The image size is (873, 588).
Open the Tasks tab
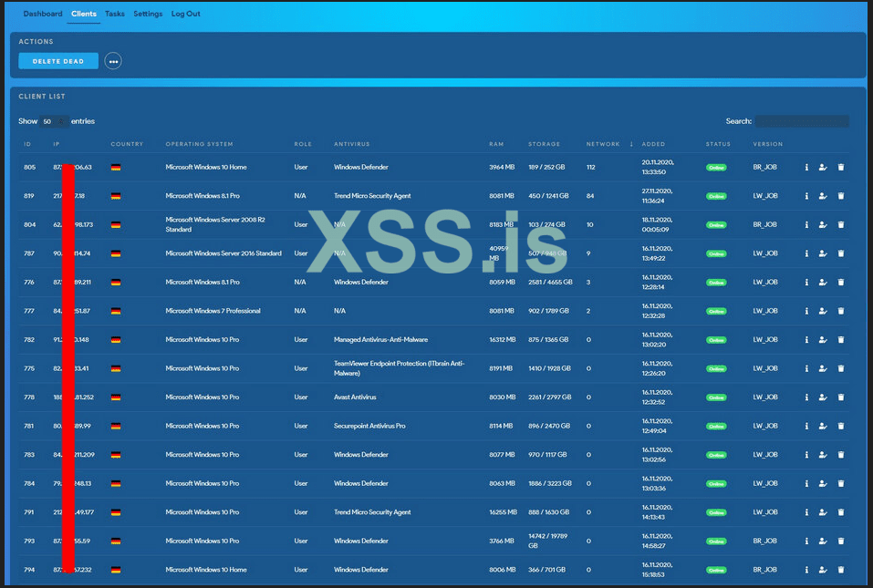coord(115,15)
